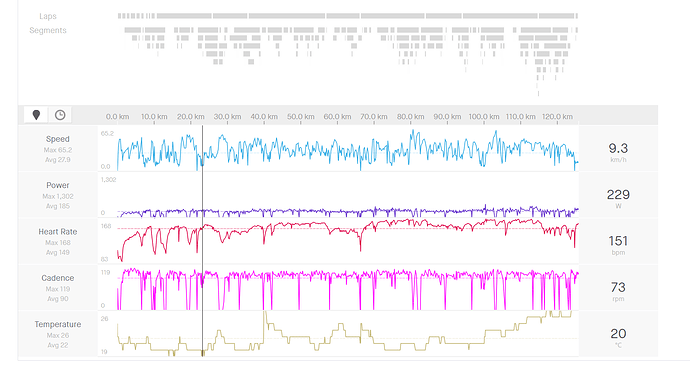Select the Power chart label

click(x=58, y=185)
